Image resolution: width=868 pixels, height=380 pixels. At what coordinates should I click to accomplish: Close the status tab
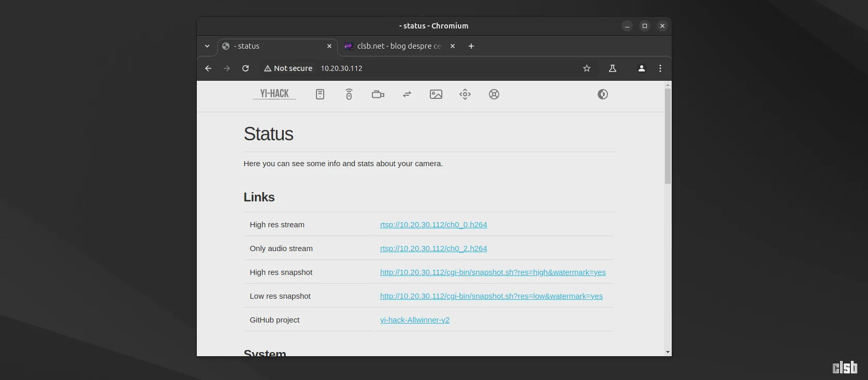pos(329,46)
